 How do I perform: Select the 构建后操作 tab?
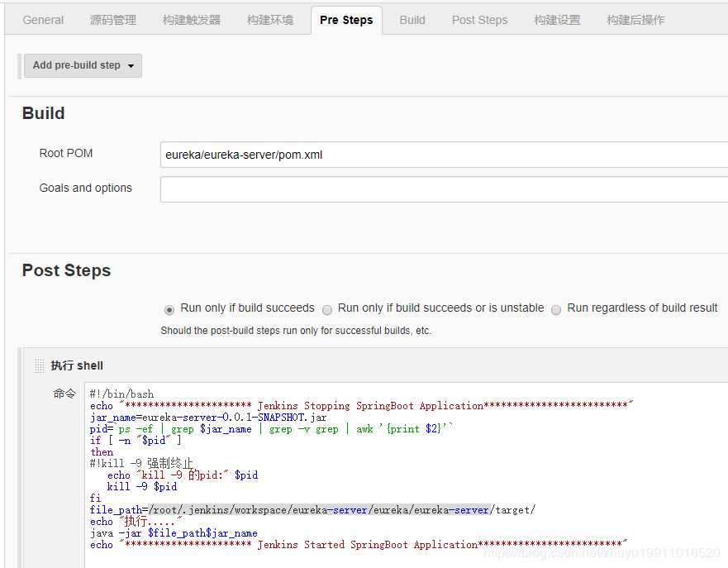click(x=635, y=20)
